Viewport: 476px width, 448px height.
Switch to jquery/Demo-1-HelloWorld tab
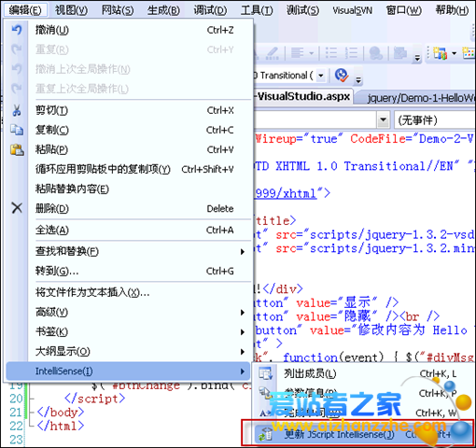tap(418, 98)
